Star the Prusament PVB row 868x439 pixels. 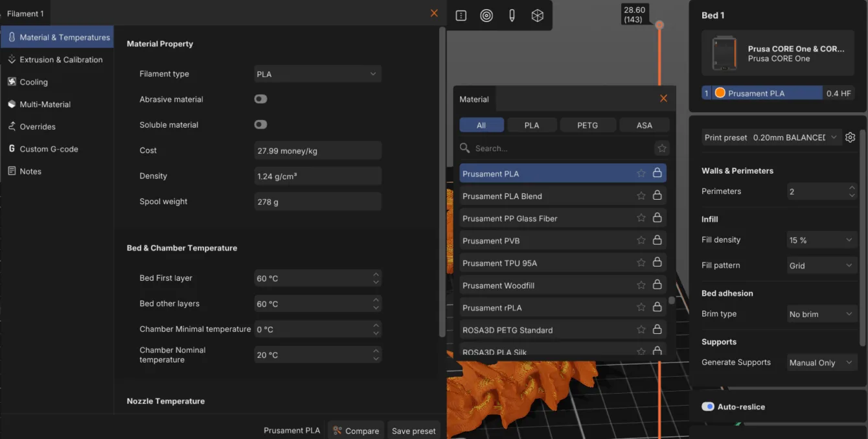coord(641,241)
